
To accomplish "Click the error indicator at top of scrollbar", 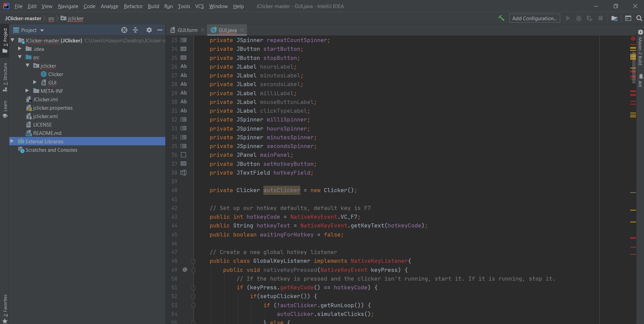I will coord(633,39).
